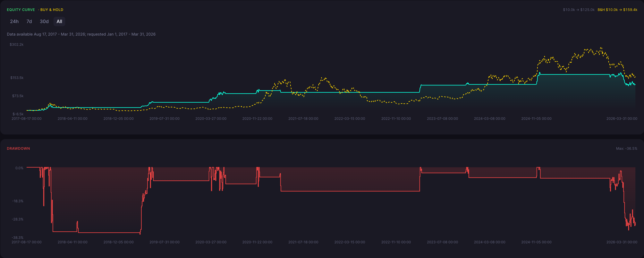Click equity chart date 2022-11-10 00:00
This screenshot has width=644, height=258.
pos(396,118)
